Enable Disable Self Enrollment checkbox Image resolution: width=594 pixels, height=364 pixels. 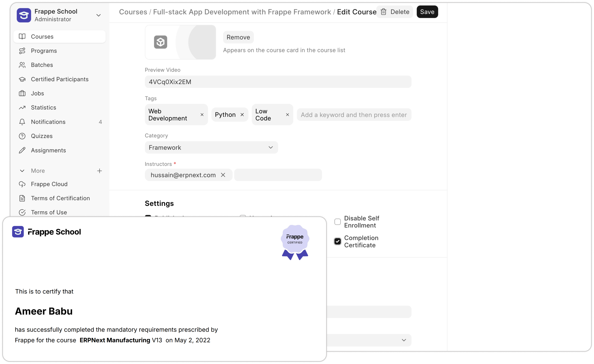pyautogui.click(x=338, y=222)
